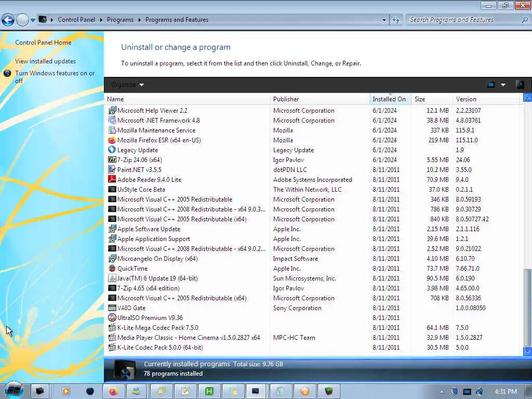This screenshot has width=532, height=399.
Task: Click the Apple Software Update icon
Action: 112,229
